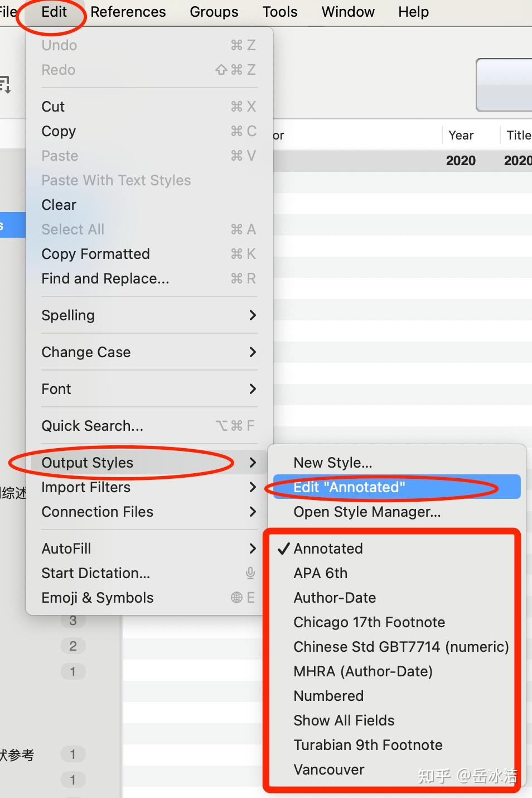Choose Find and Replace...
This screenshot has width=532, height=798.
click(105, 278)
